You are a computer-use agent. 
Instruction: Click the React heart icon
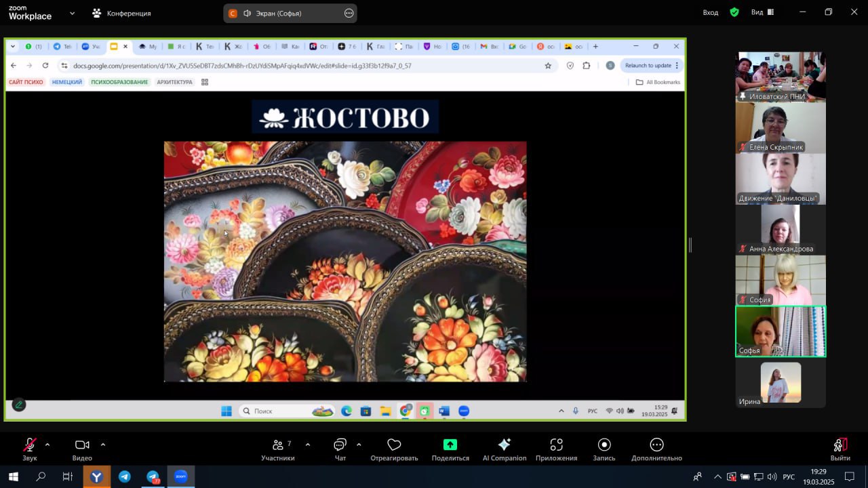click(x=394, y=445)
